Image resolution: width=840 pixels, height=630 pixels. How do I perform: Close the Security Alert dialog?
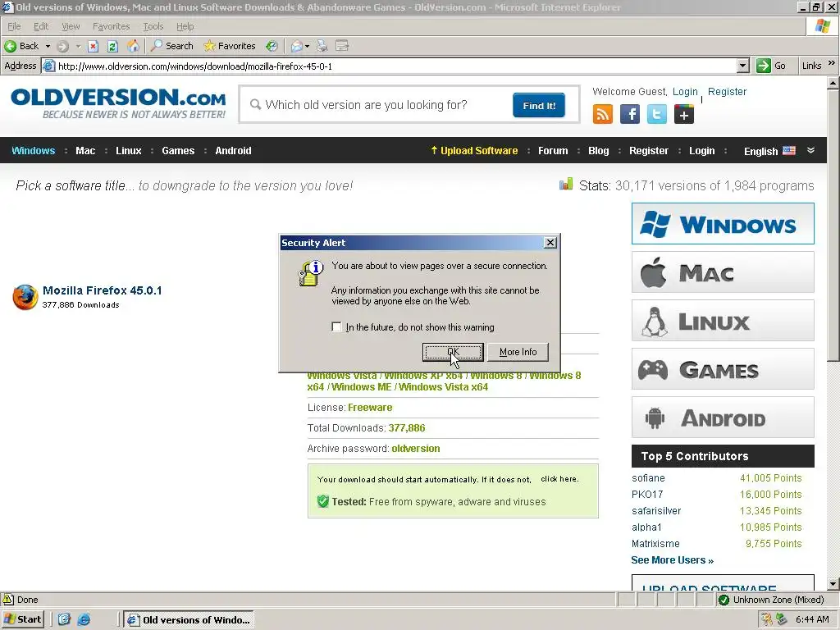550,243
